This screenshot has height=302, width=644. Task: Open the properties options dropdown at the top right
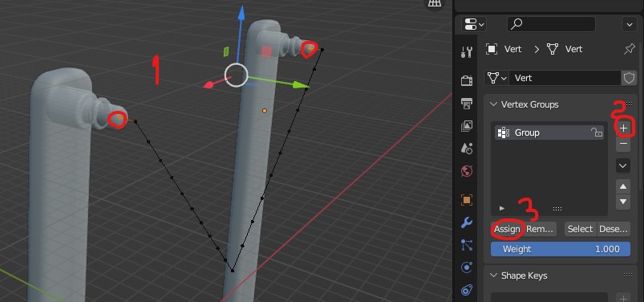click(x=630, y=25)
